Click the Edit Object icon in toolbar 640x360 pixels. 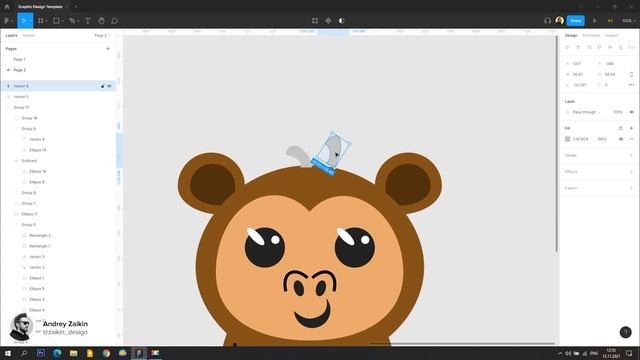(x=315, y=20)
